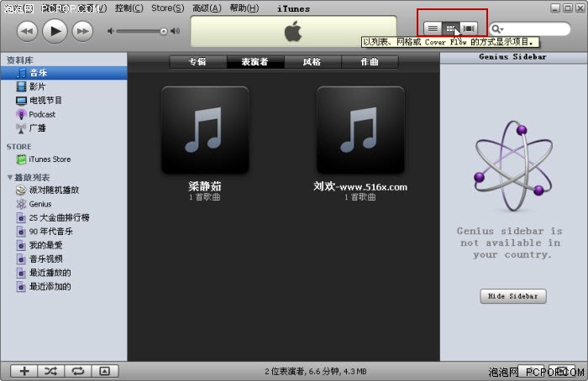588x381 pixels.
Task: Click the low-volume speaker icon
Action: click(111, 31)
